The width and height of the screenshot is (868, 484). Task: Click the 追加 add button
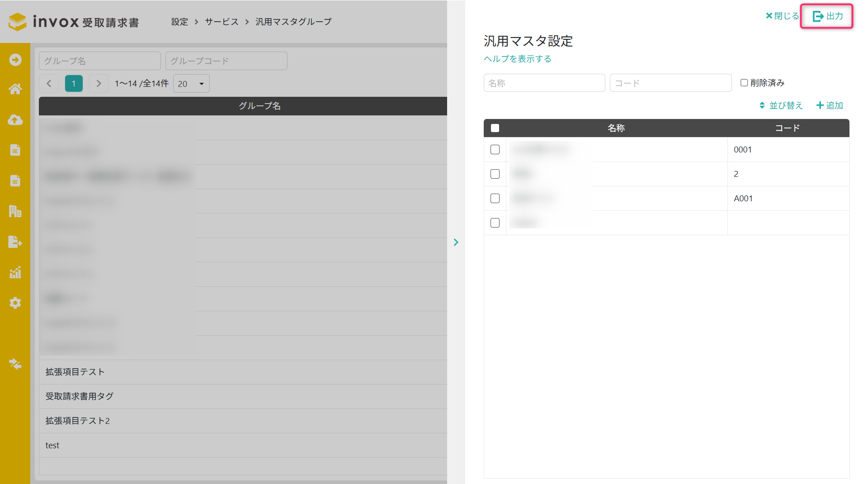830,105
